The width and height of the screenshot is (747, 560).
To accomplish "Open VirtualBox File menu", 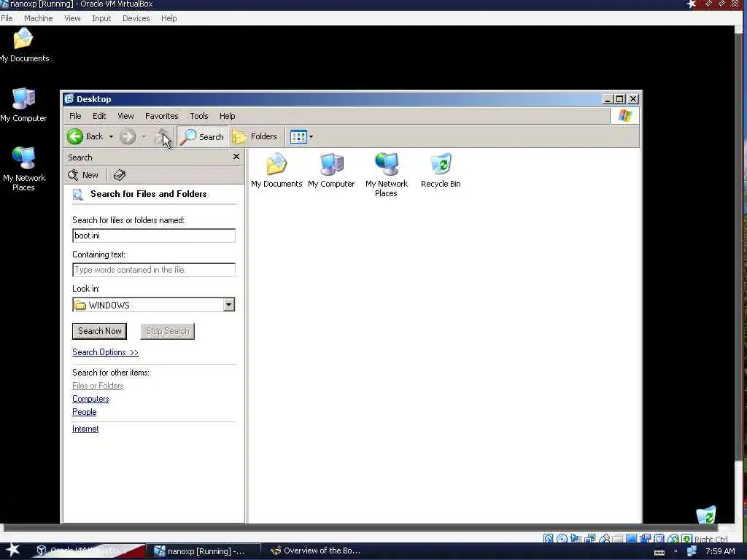I will point(7,18).
